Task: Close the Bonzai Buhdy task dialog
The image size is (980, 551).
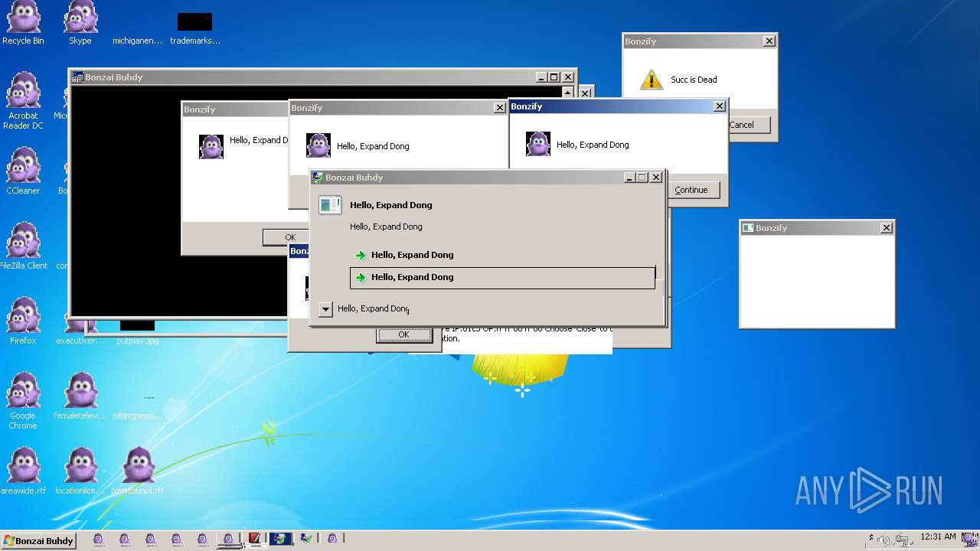Action: tap(656, 178)
